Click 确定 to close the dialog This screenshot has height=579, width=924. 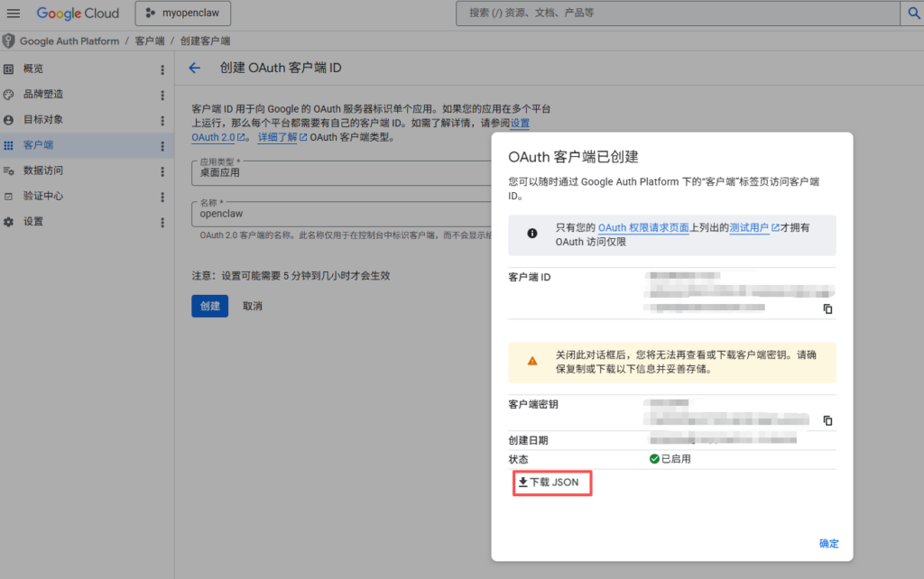pos(828,543)
